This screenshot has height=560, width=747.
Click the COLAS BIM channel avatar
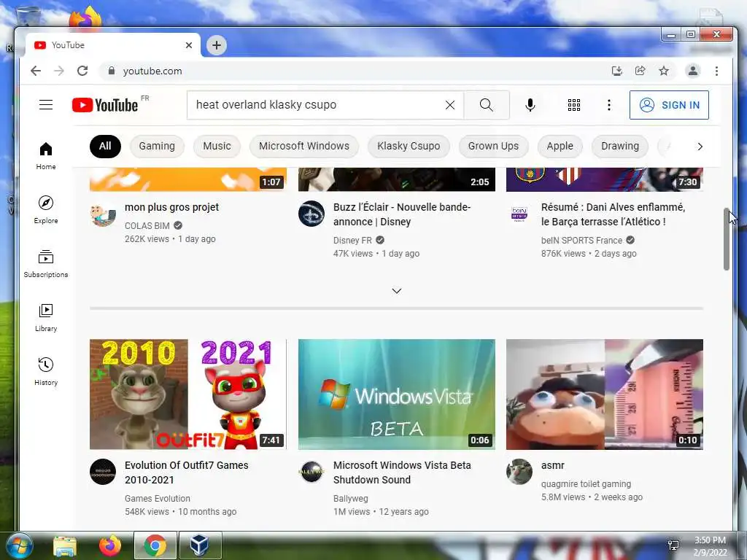(x=103, y=214)
